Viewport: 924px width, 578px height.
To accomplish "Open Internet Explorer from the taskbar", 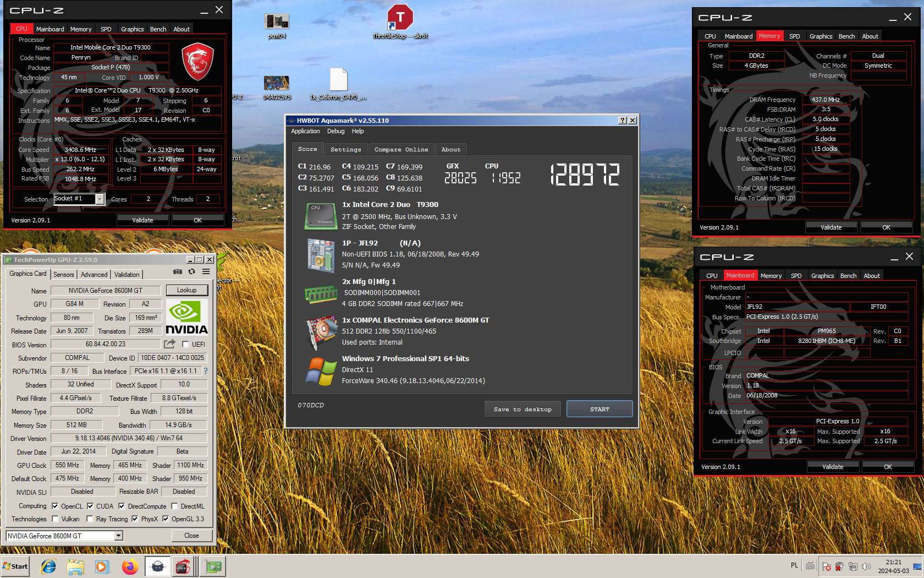I will tap(48, 566).
